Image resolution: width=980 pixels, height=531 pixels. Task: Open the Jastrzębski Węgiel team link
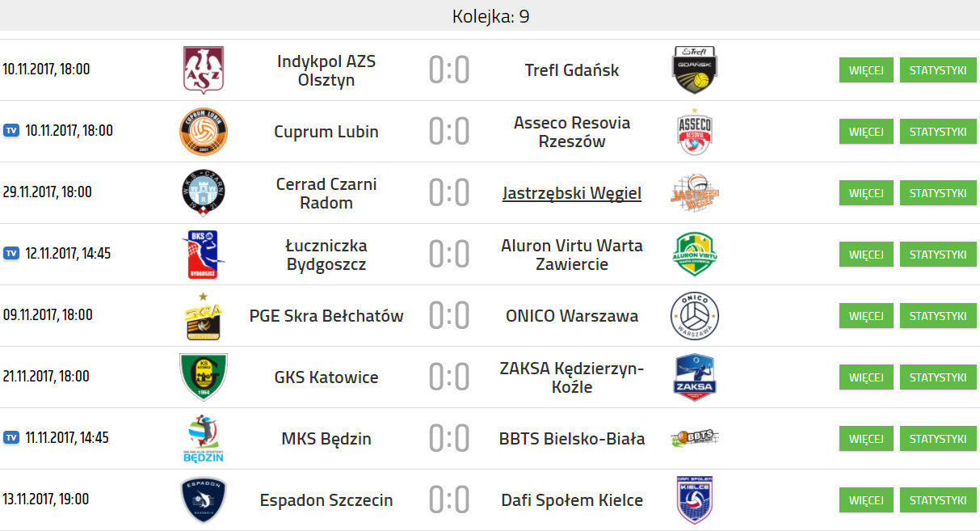pyautogui.click(x=572, y=193)
